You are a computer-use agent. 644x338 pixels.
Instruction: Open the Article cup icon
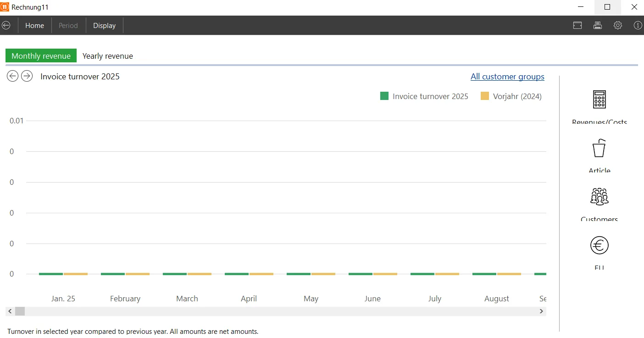(x=599, y=148)
